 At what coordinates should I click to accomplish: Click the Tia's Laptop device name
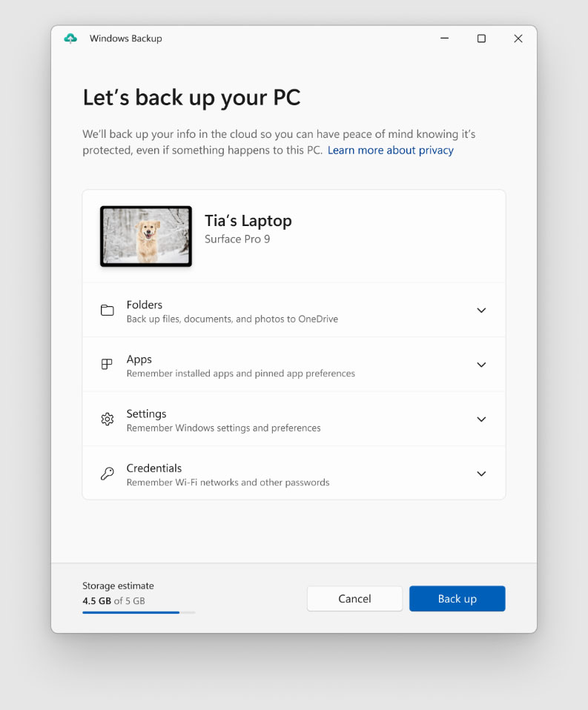coord(248,221)
